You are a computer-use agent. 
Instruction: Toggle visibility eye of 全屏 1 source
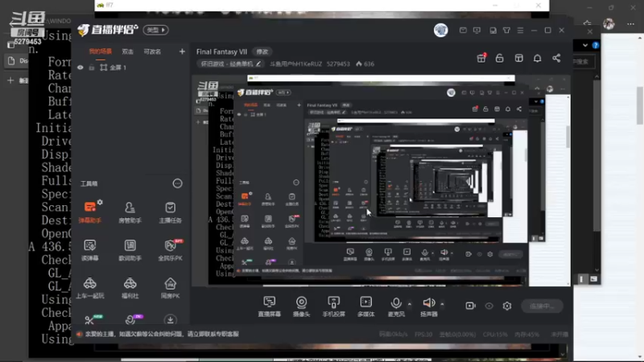tap(80, 68)
